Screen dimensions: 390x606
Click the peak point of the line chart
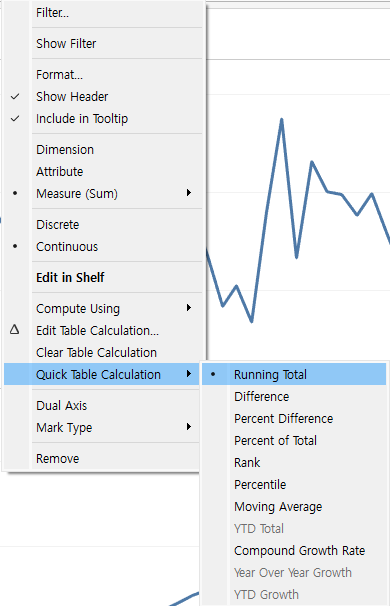[x=281, y=119]
